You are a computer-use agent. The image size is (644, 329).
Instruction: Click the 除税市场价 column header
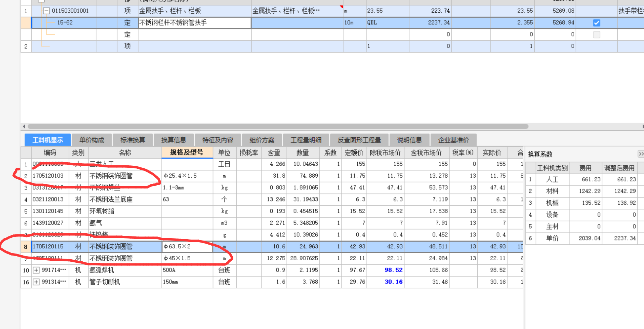point(385,153)
